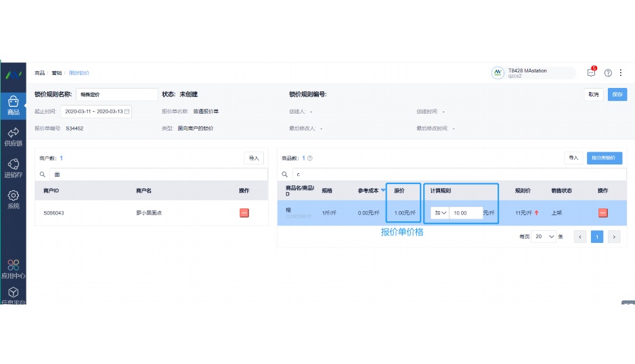The height and width of the screenshot is (364, 635).
Task: Click the blue 保存 button
Action: 617,94
